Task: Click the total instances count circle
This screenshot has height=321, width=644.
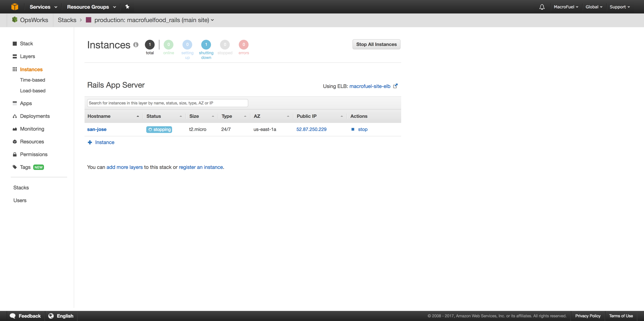Action: 150,44
